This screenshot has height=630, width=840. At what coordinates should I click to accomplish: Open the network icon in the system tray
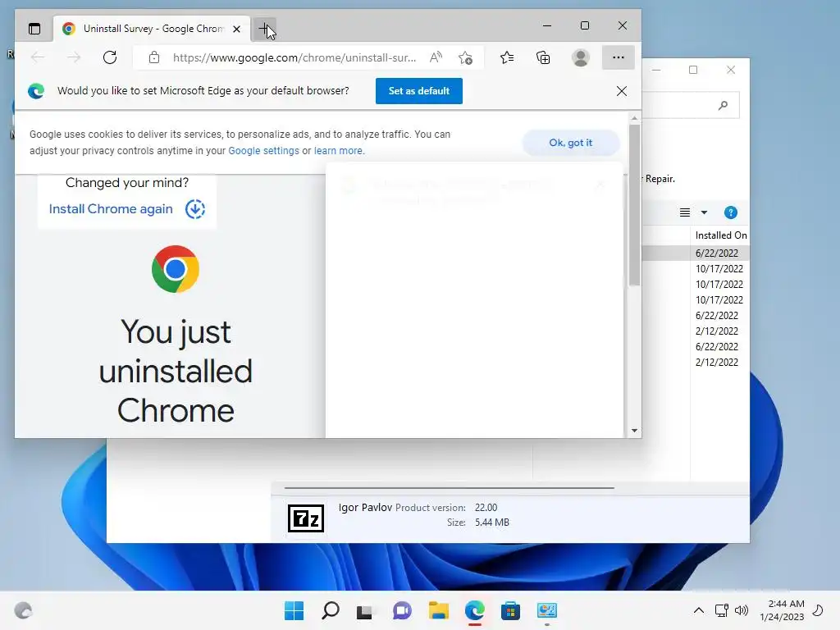pos(722,610)
